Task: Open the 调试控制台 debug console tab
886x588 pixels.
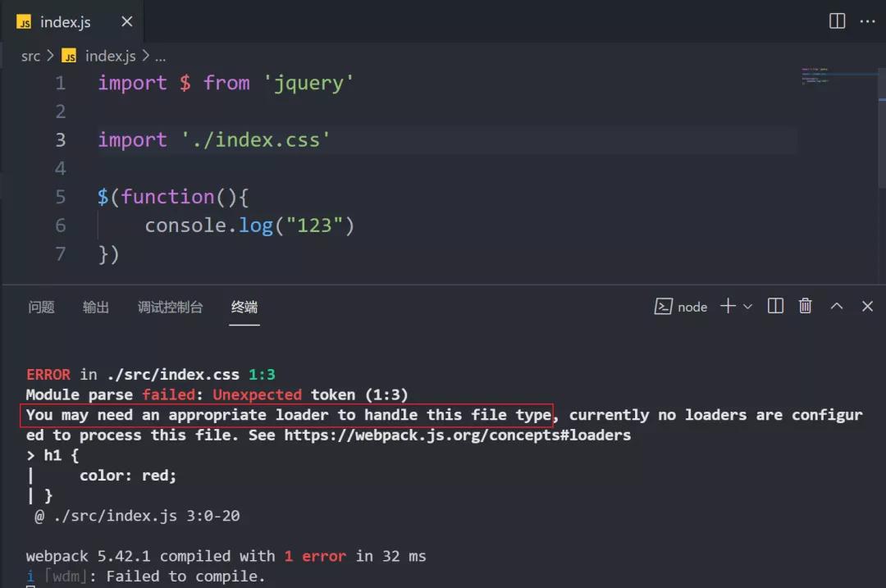Action: (170, 307)
